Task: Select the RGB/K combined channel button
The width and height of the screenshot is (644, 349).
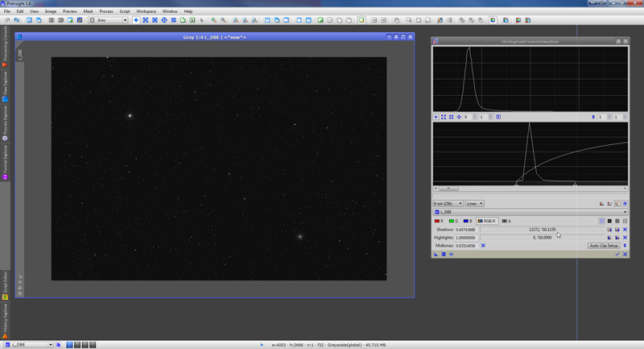Action: coord(486,220)
